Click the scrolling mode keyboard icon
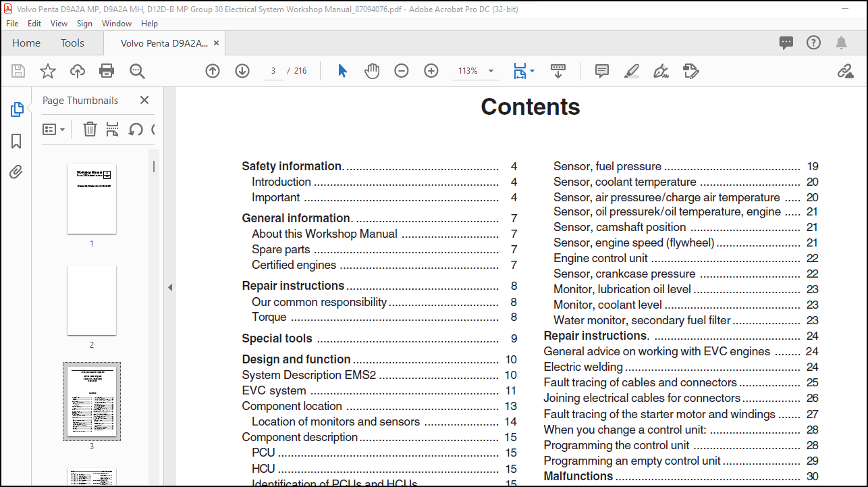 point(558,71)
